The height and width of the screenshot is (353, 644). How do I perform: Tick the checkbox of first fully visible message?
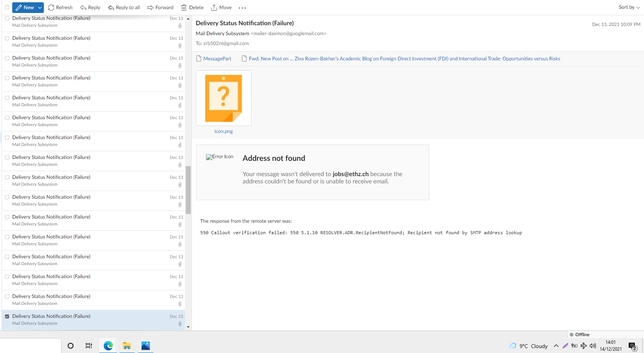point(7,38)
